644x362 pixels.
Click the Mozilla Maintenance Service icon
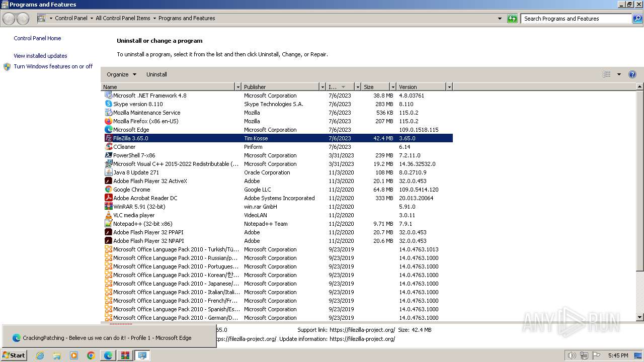click(x=108, y=113)
